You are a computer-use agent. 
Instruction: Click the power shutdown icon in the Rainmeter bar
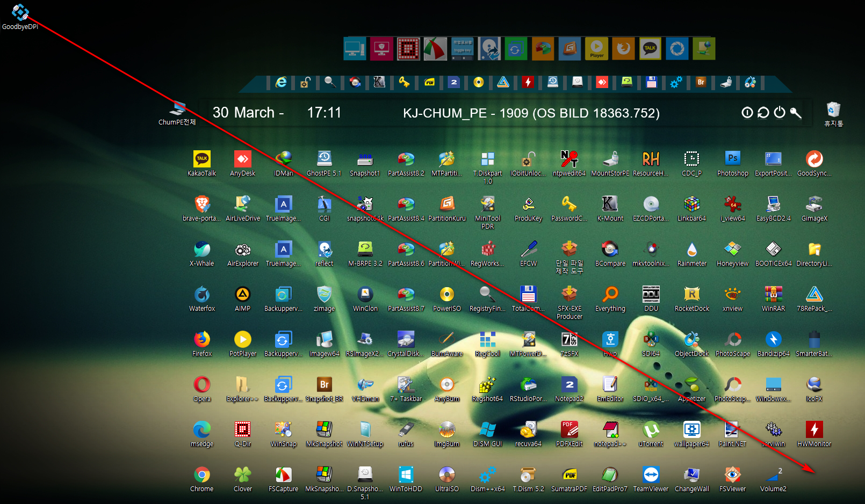780,113
